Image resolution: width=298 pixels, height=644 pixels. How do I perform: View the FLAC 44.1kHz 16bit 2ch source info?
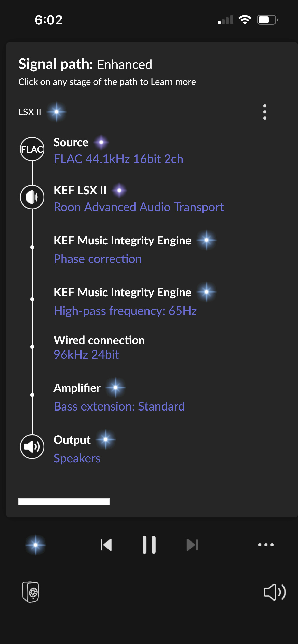pyautogui.click(x=118, y=159)
